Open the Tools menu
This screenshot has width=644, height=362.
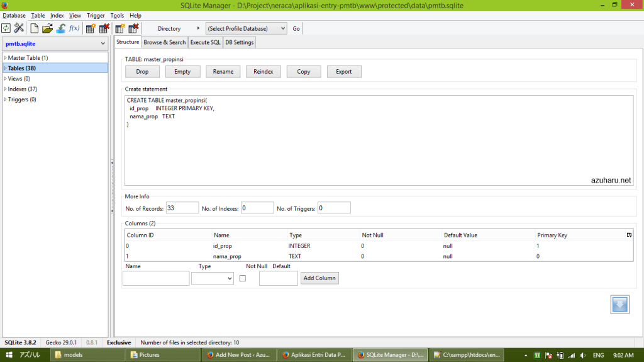point(117,16)
